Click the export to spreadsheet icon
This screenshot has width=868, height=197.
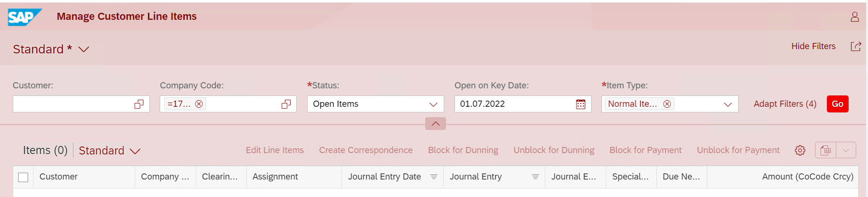coord(825,150)
